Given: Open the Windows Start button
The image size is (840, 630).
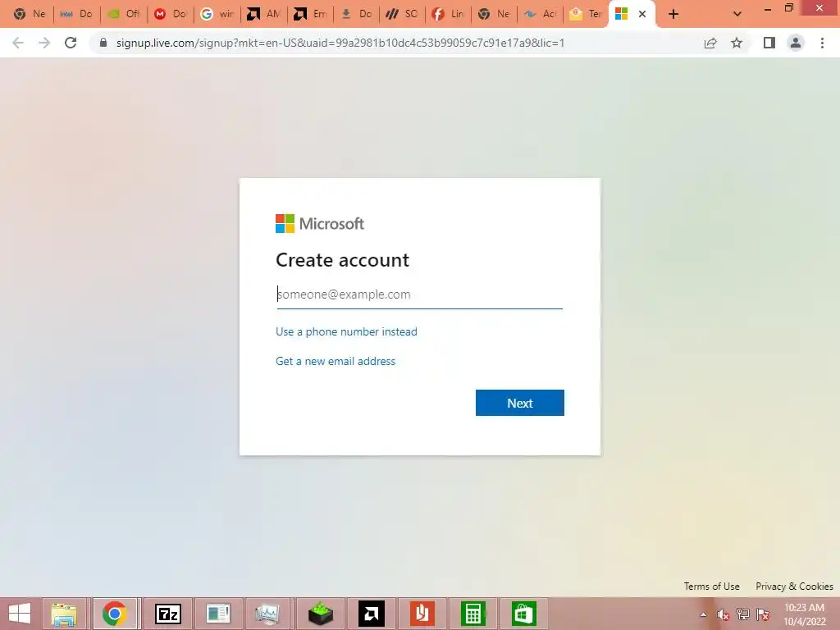Looking at the screenshot, I should pos(20,614).
